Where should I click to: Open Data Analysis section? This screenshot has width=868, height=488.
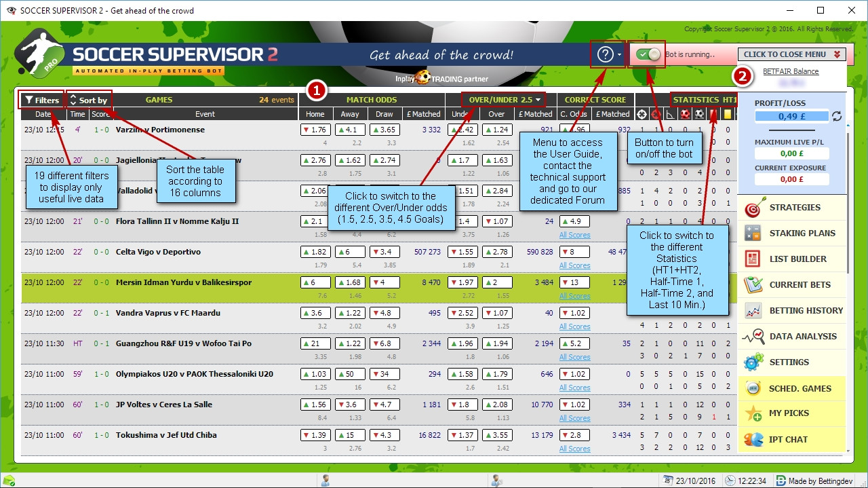tap(791, 337)
